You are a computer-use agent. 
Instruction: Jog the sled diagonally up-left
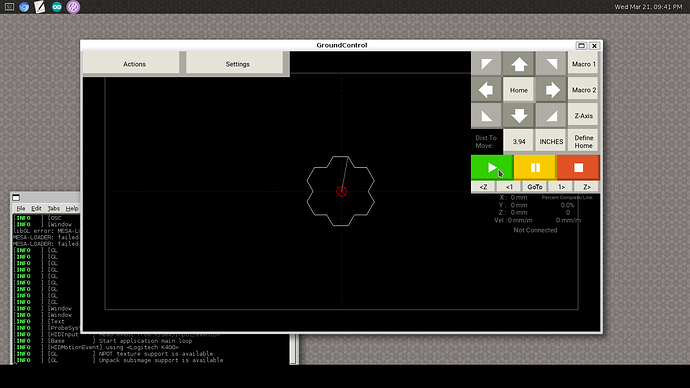pos(486,64)
